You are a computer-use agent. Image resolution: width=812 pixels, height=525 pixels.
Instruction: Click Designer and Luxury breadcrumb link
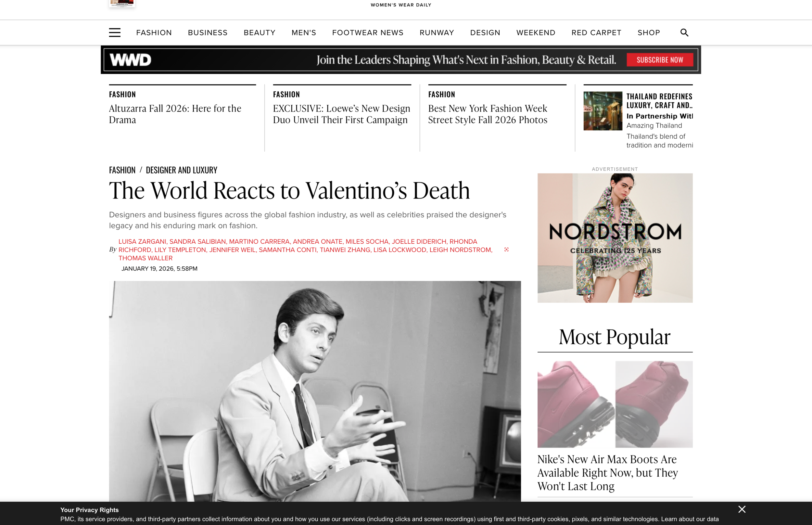pyautogui.click(x=181, y=170)
